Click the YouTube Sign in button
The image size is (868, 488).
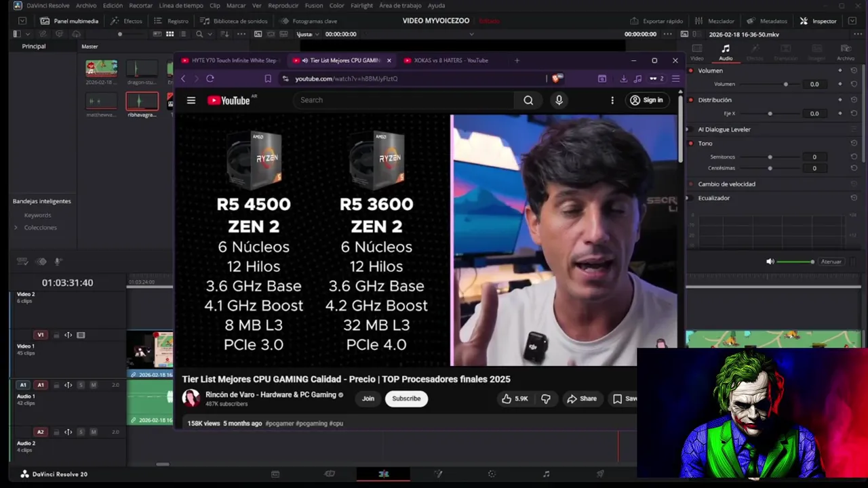point(646,100)
